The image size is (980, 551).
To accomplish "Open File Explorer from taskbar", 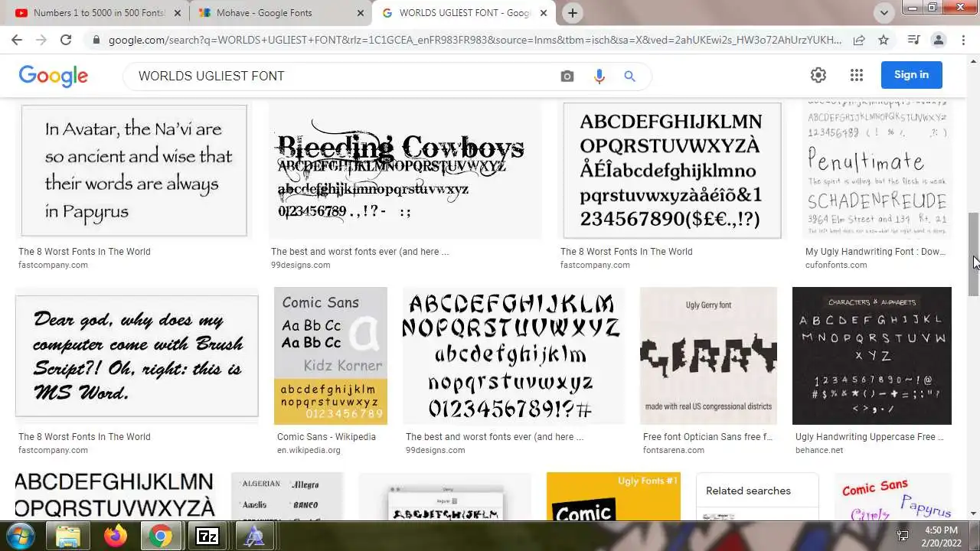I will pyautogui.click(x=69, y=536).
